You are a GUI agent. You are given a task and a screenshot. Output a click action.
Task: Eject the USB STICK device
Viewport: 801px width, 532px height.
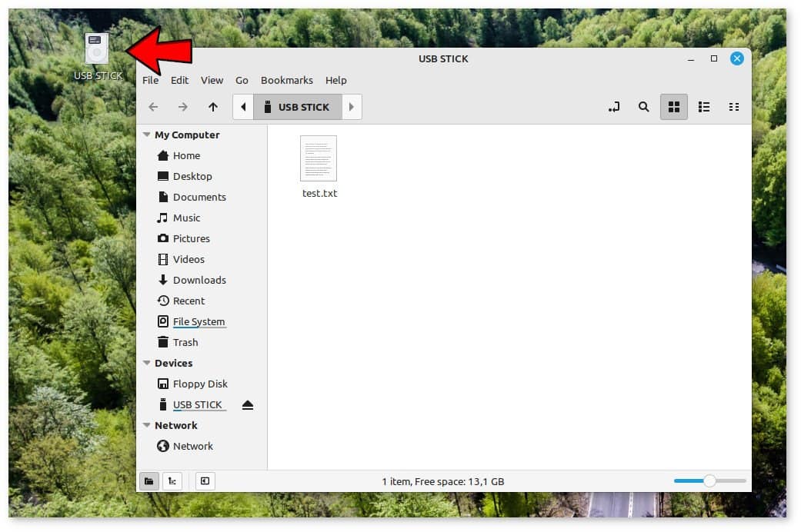tap(248, 404)
